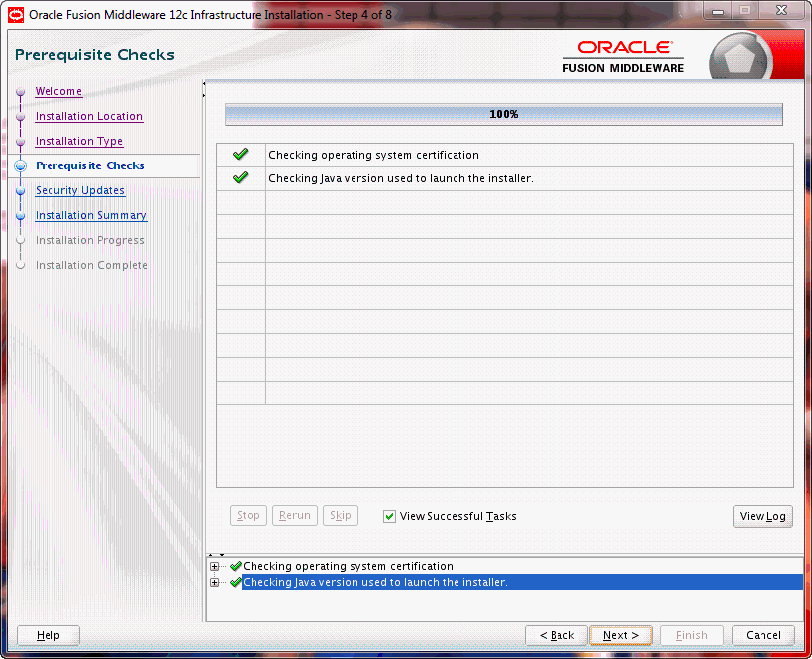Click the Oracle installer title bar icon
Viewport: 812px width, 659px height.
16,15
